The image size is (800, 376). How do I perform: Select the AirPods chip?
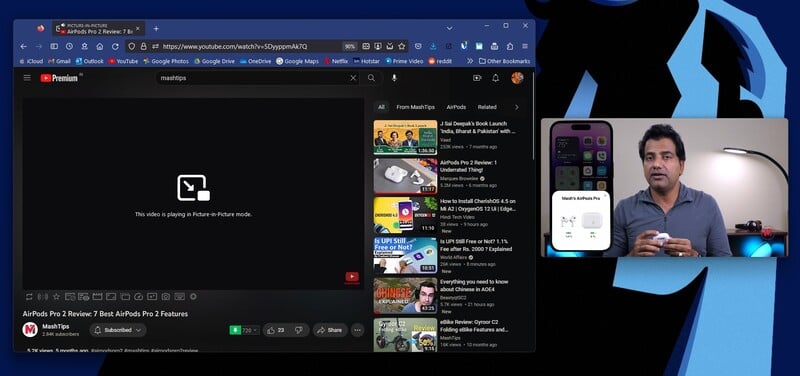click(x=456, y=107)
